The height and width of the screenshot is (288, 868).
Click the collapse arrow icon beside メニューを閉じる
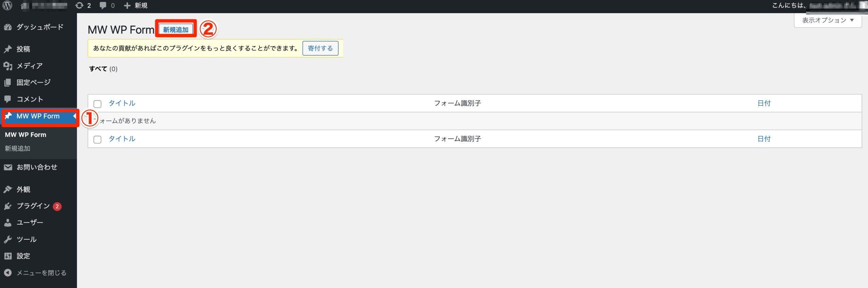[x=8, y=273]
